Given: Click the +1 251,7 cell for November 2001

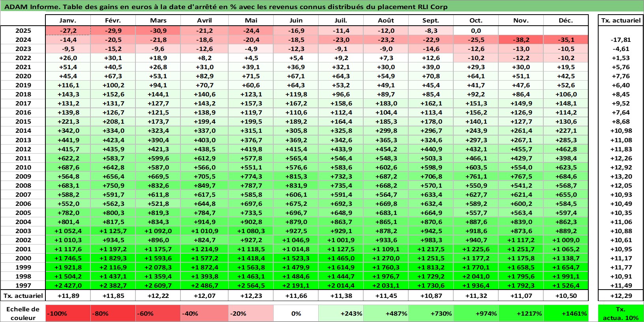Looking at the screenshot, I should (x=521, y=249).
